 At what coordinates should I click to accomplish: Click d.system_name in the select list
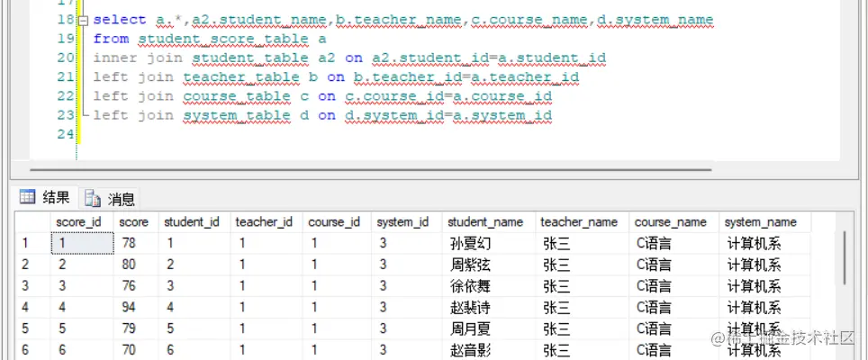pyautogui.click(x=656, y=20)
